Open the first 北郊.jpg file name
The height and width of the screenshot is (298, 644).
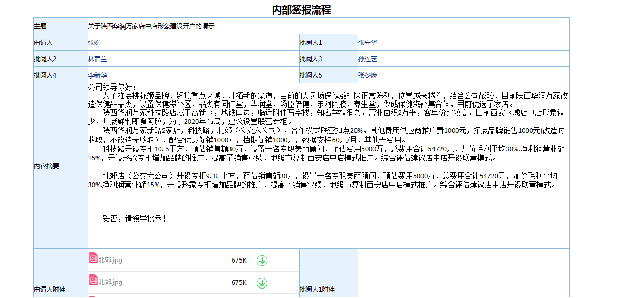point(110,260)
